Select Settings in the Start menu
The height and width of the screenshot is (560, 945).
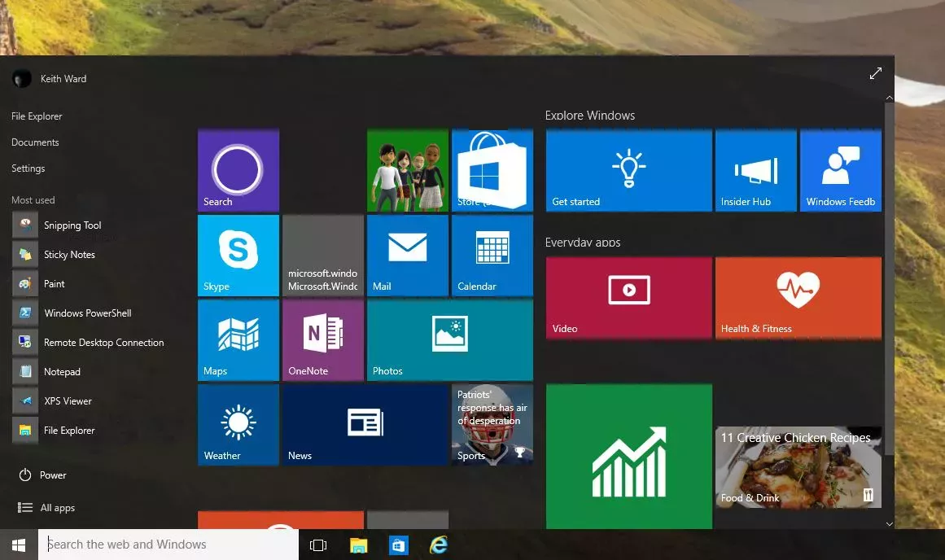pos(28,168)
